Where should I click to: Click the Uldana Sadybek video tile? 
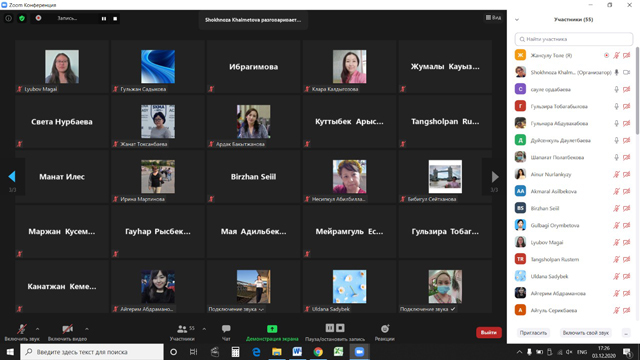[x=349, y=287]
